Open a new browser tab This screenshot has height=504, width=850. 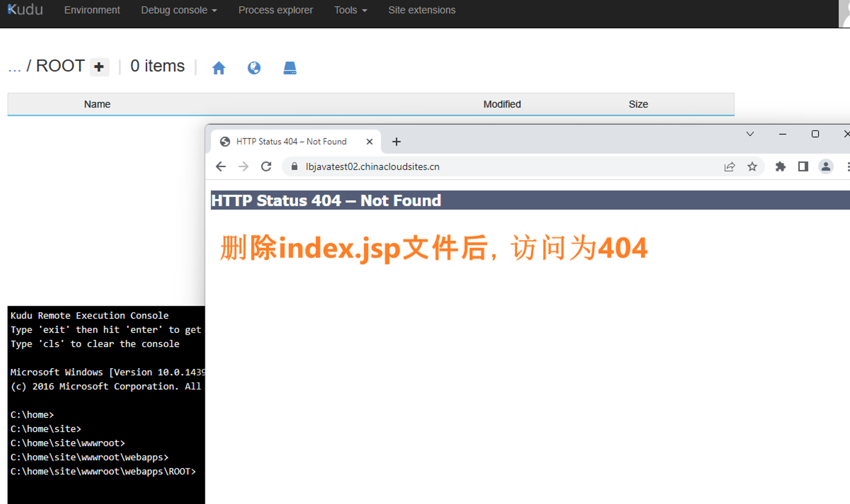pos(396,141)
